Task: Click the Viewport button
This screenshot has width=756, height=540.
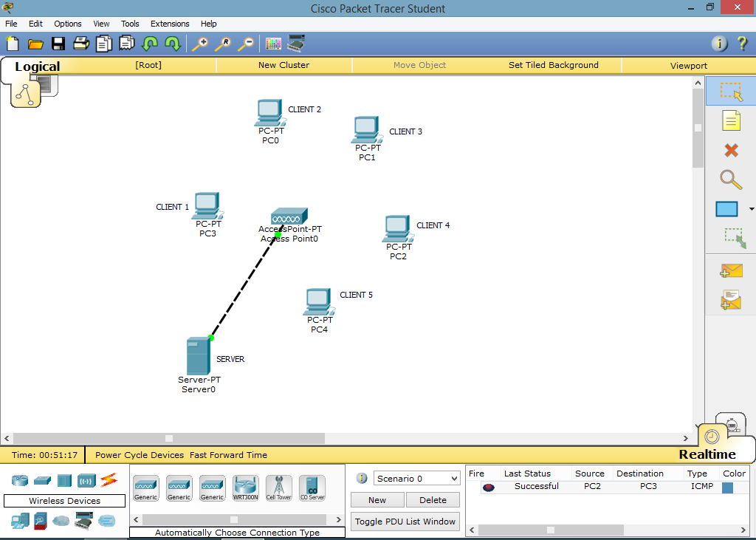Action: click(x=689, y=65)
